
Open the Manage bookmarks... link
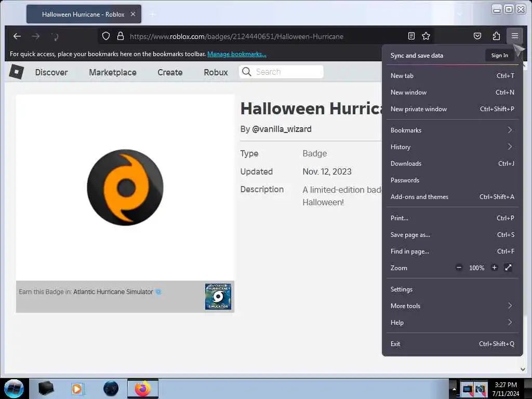click(x=237, y=54)
